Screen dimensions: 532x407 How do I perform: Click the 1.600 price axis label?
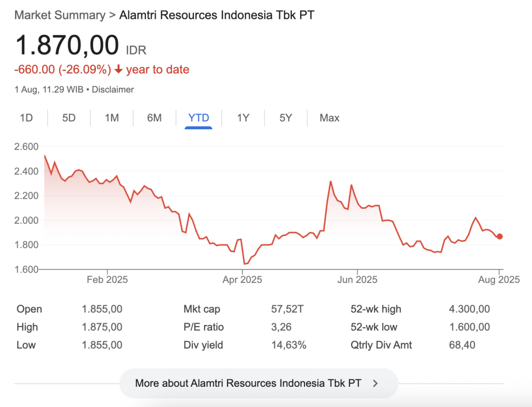26,269
